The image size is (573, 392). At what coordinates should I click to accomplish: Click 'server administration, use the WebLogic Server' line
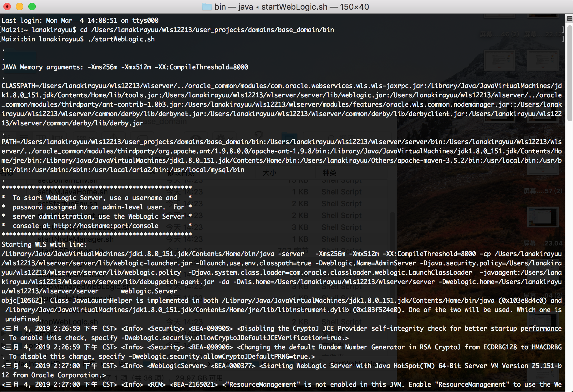99,217
